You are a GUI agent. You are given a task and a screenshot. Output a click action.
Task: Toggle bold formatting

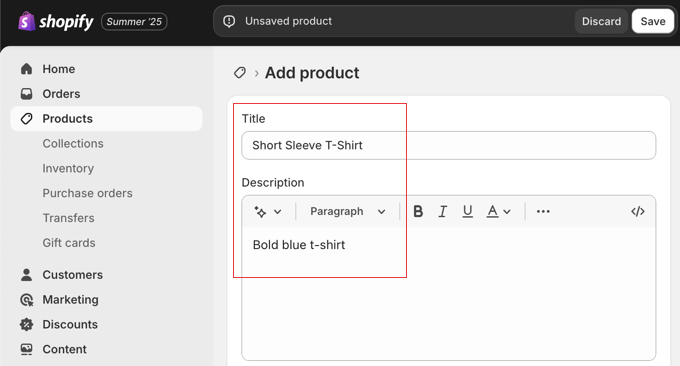[418, 211]
